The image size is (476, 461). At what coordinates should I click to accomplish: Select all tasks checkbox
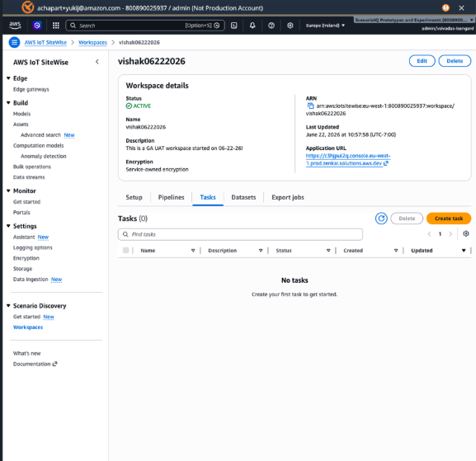pyautogui.click(x=125, y=251)
